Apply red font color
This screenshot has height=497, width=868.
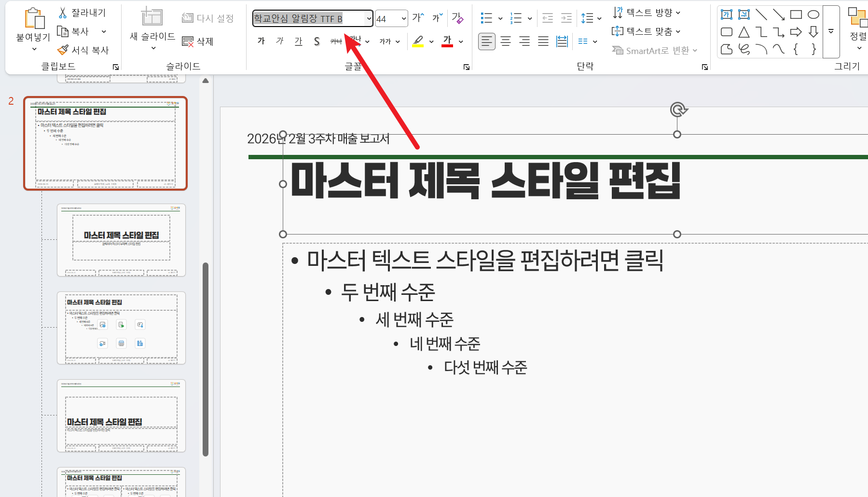[447, 41]
